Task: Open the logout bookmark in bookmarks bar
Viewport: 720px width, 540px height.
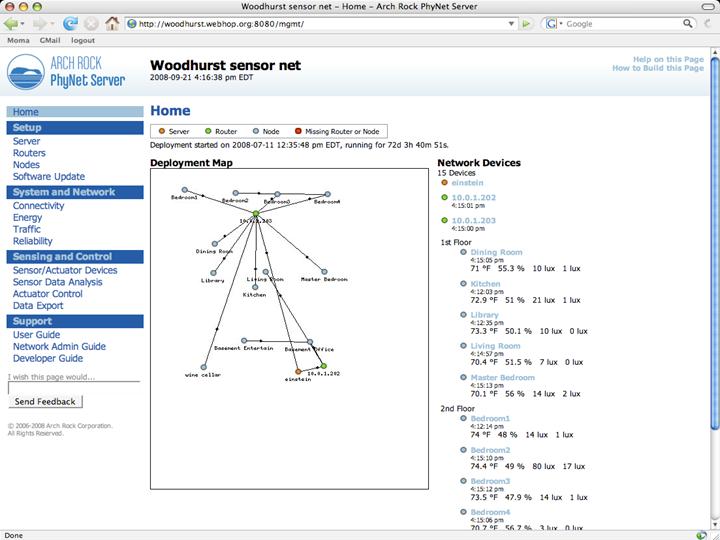Action: tap(82, 41)
